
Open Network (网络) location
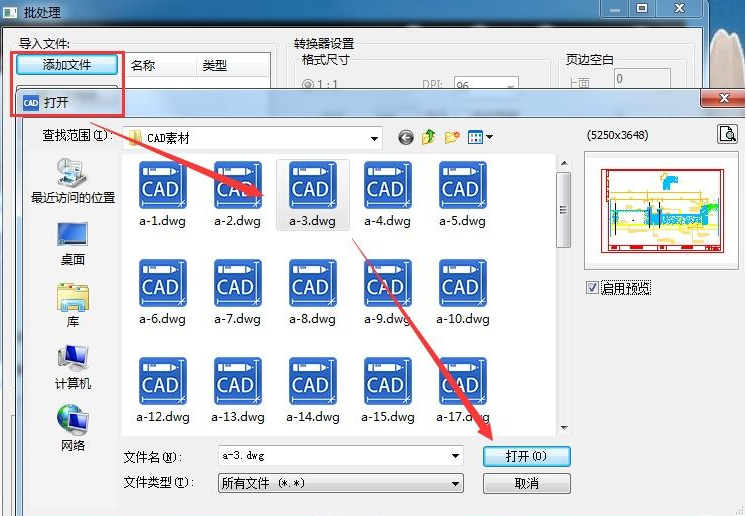[x=73, y=428]
